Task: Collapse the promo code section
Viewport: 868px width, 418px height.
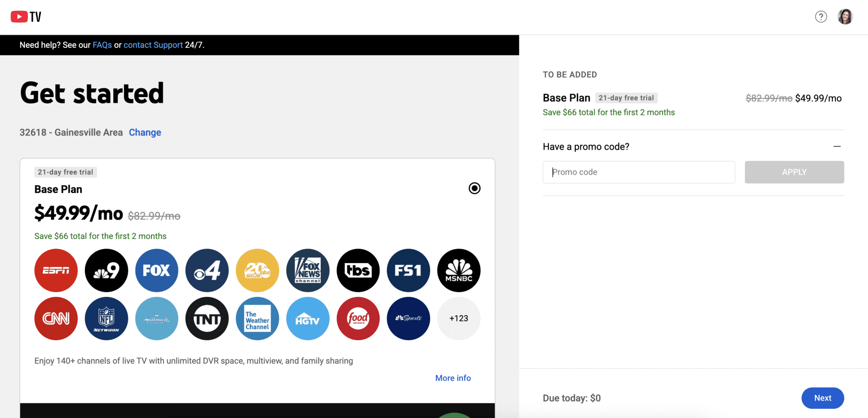Action: [837, 146]
